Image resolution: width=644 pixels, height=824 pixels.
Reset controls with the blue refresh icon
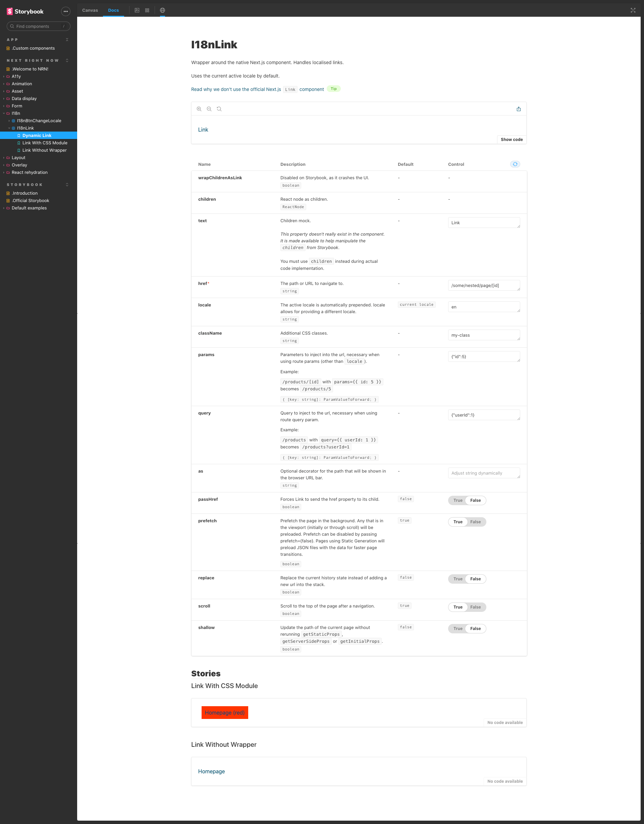coord(515,164)
